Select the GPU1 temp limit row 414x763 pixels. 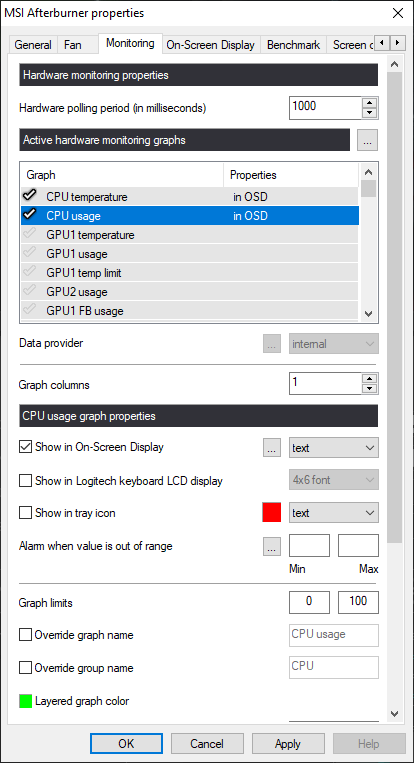[x=190, y=272]
